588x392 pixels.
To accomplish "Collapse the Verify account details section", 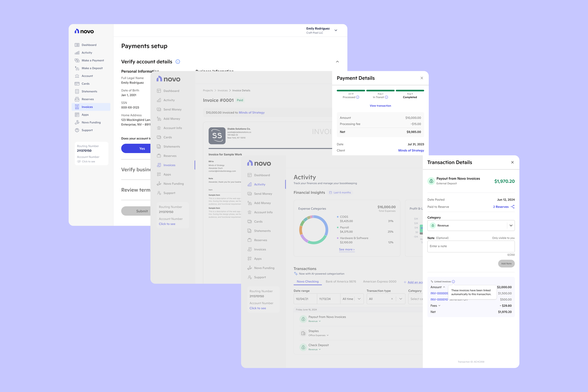I will point(337,62).
